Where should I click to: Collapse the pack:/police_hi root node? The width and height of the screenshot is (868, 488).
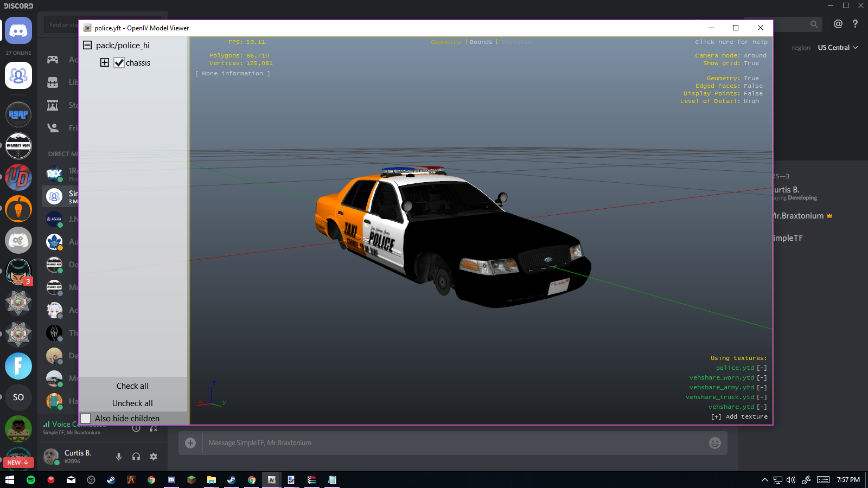[87, 46]
